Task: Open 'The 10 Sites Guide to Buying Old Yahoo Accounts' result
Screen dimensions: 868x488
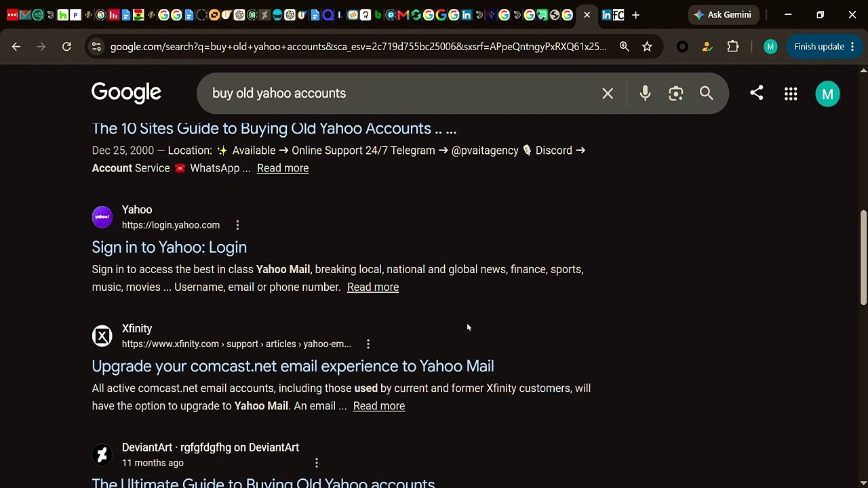Action: coord(274,128)
